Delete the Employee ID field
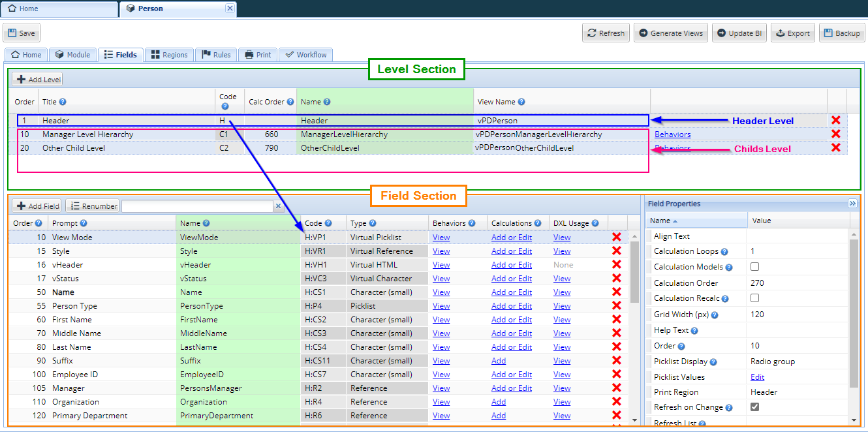Screen dimensions: 868x432 (616, 375)
